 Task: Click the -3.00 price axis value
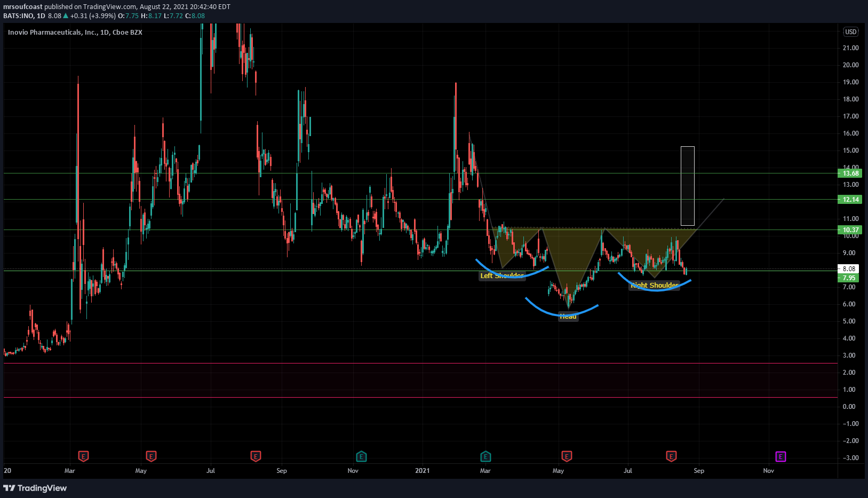[x=850, y=458]
